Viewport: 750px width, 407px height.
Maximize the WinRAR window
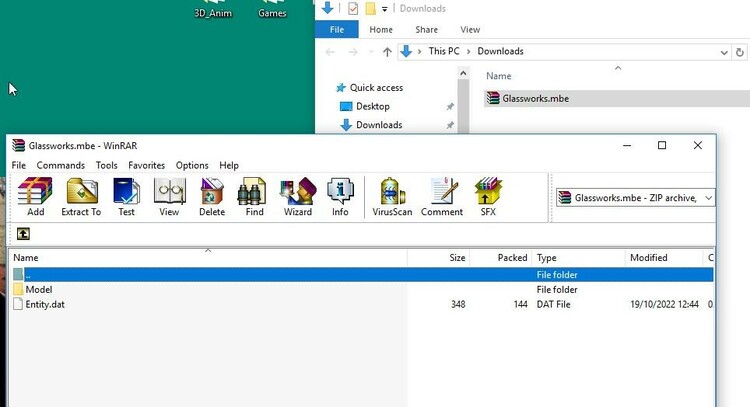click(x=662, y=145)
